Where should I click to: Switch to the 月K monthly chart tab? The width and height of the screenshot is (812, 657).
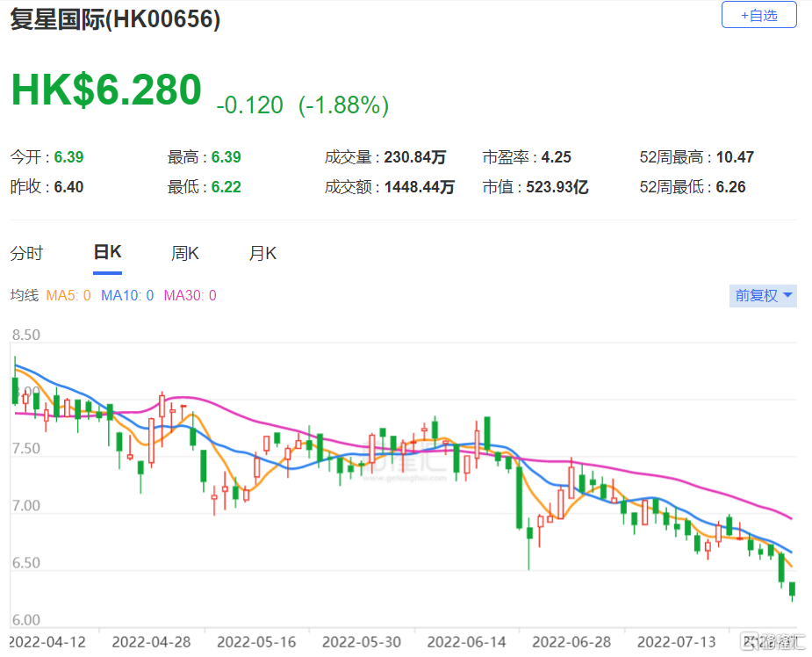click(262, 253)
